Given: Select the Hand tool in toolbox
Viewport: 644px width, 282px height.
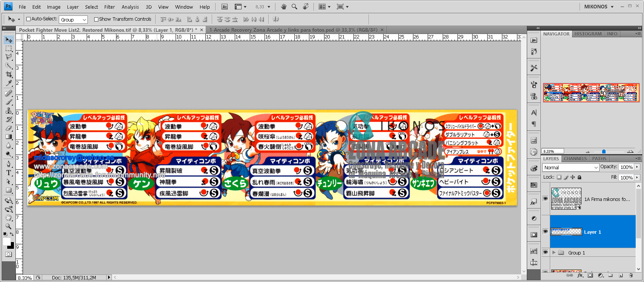Looking at the screenshot, I should [9, 218].
